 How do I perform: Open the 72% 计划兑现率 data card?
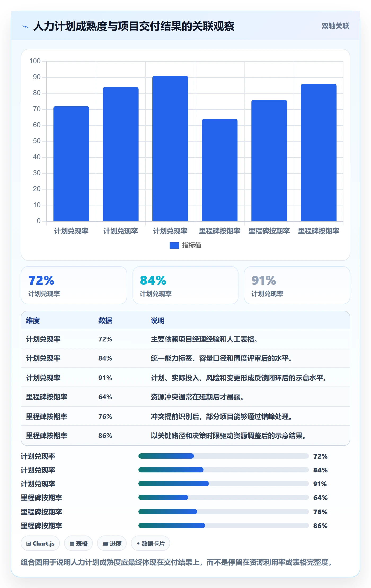tap(74, 285)
